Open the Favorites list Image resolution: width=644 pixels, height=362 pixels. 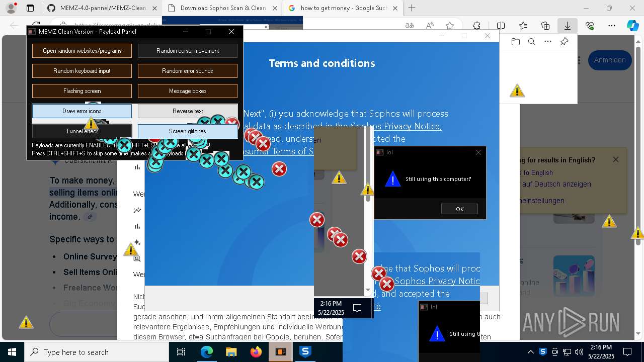(x=523, y=26)
